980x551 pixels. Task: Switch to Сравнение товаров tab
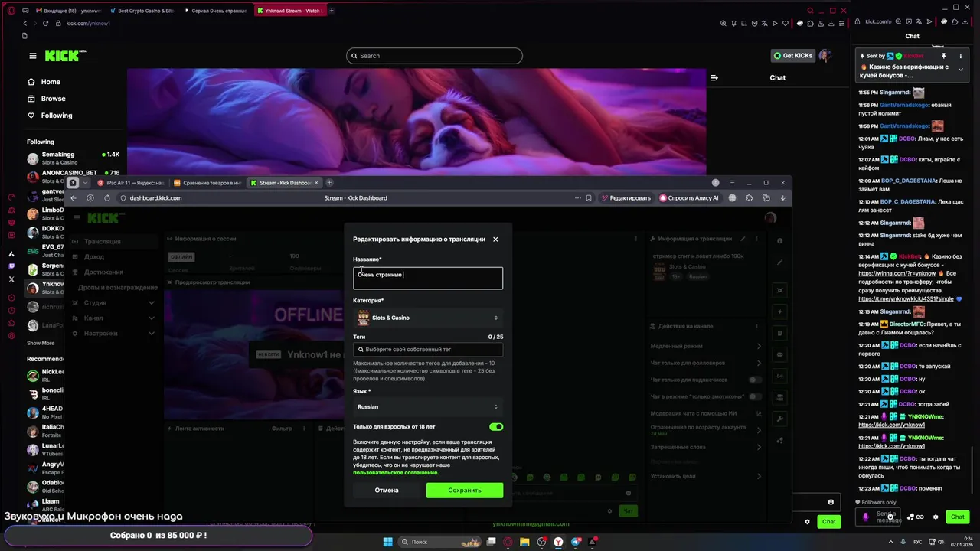(207, 183)
